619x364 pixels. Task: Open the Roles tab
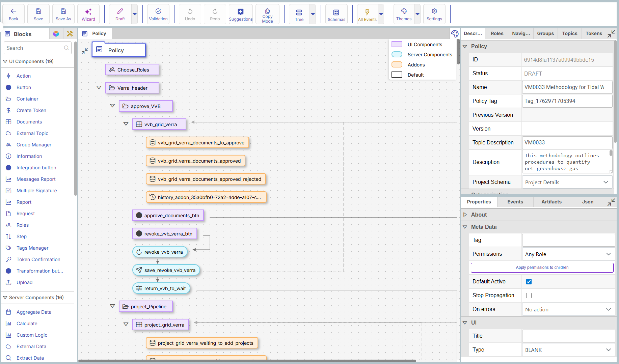497,33
